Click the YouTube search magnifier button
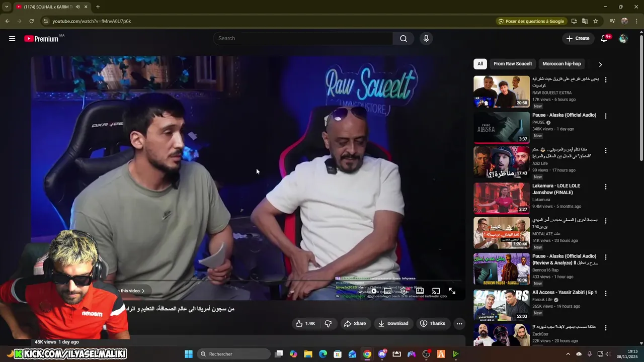Viewport: 644px width, 362px height. coord(404,39)
